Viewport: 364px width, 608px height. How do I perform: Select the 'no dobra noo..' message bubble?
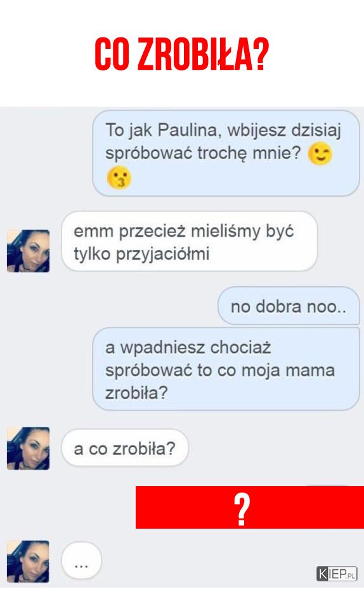[x=289, y=306]
